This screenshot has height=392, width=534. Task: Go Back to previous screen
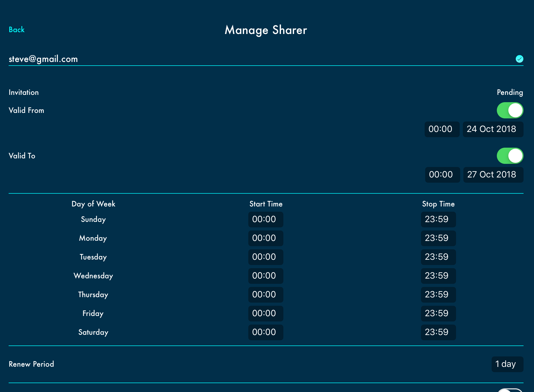tap(16, 30)
